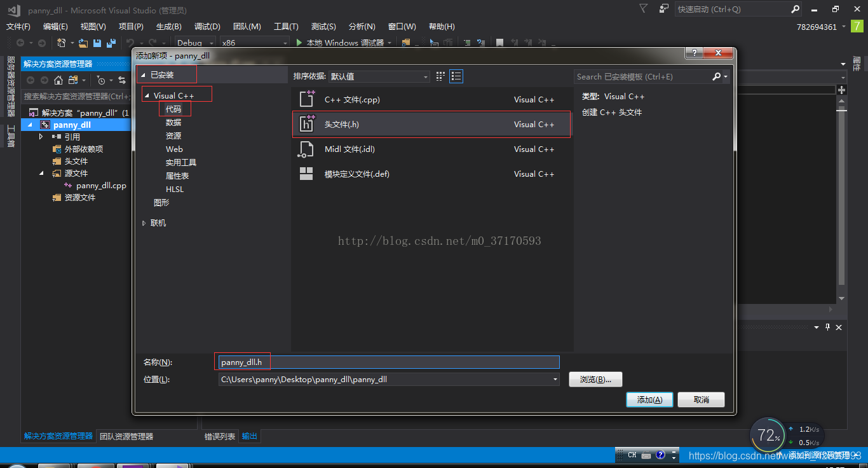Screen dimensions: 868x468
Task: Click the Sync with Active Document arrows icon
Action: point(122,80)
